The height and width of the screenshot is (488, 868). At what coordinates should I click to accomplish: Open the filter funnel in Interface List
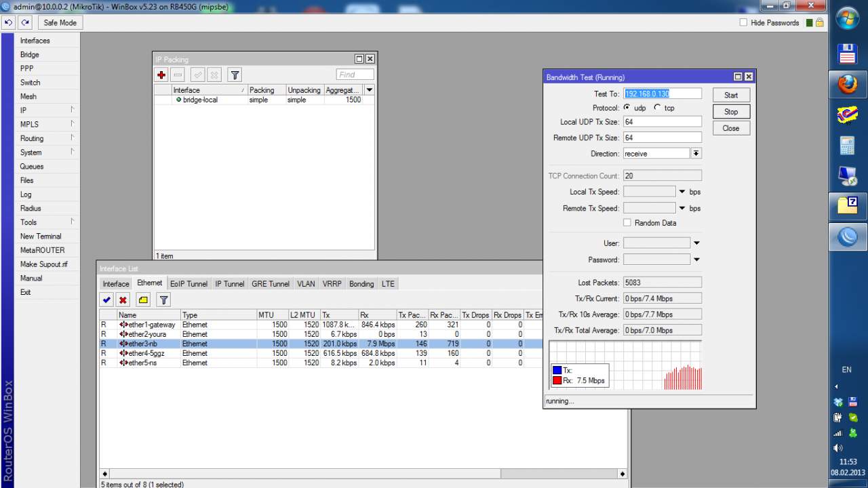coord(163,300)
